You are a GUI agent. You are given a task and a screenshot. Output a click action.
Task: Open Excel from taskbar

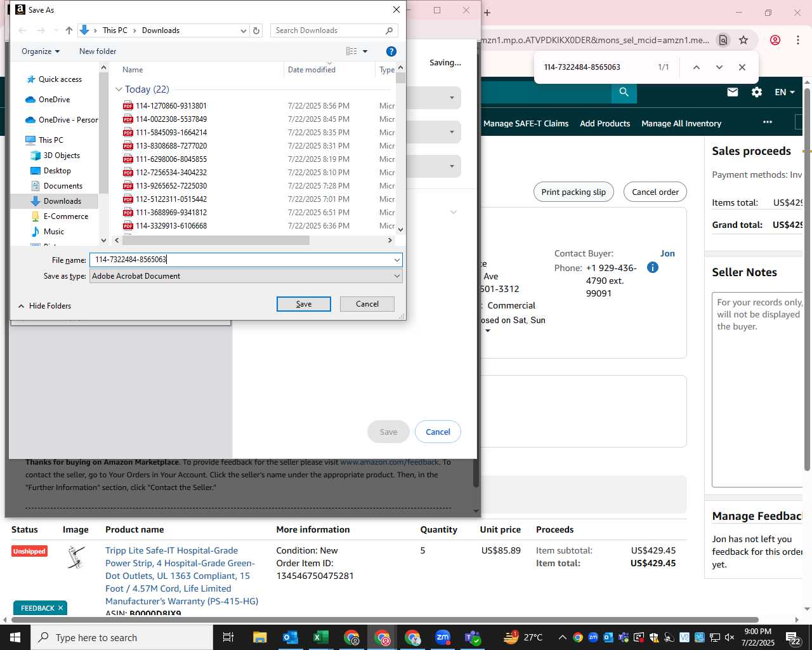click(321, 637)
